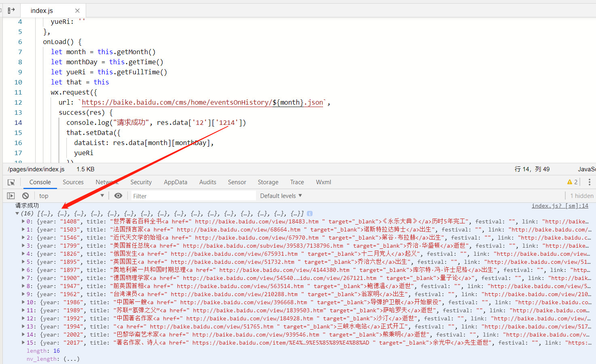Expand array item 2 year 1546
Viewport: 596px width, 364px height.
23,238
